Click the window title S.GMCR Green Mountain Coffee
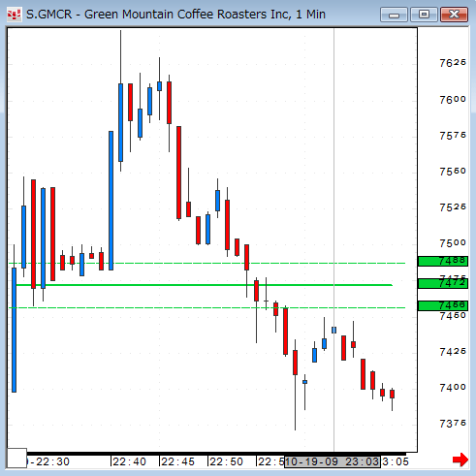 [x=175, y=15]
